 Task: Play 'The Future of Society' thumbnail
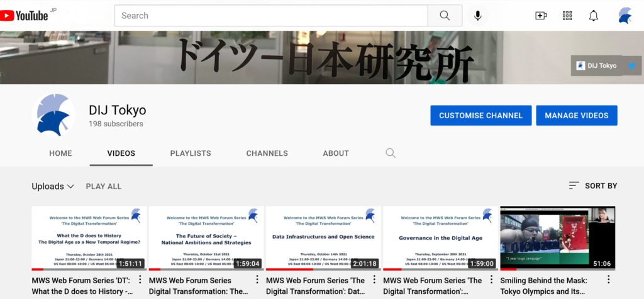pos(206,238)
